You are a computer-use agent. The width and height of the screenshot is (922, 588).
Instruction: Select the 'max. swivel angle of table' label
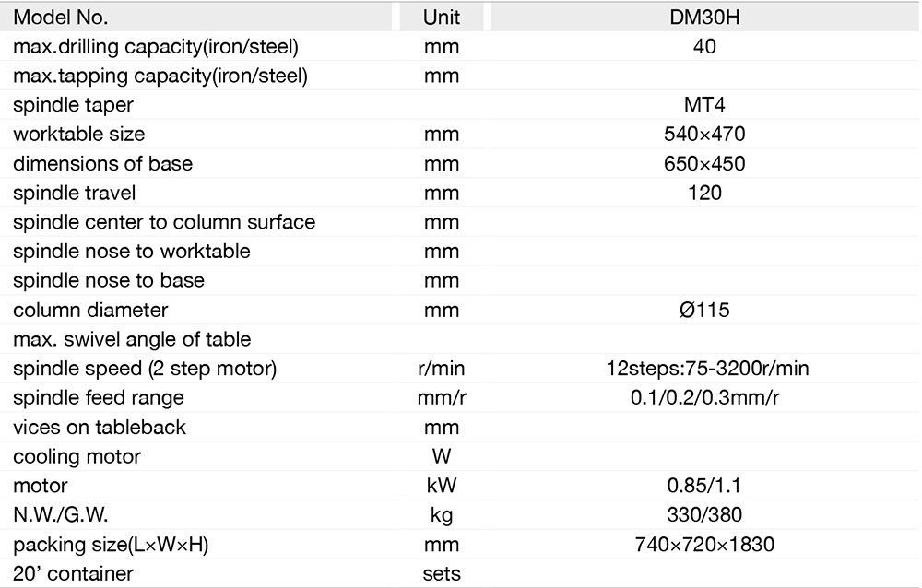pyautogui.click(x=132, y=339)
